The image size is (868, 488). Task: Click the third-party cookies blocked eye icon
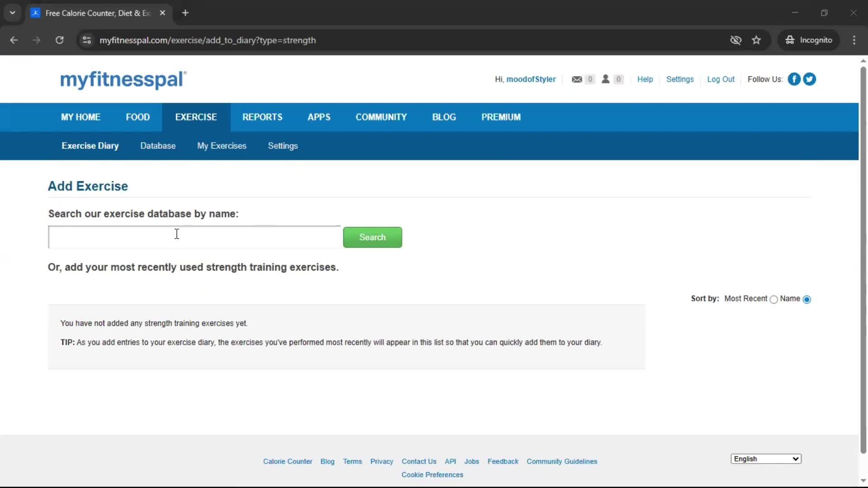point(736,40)
